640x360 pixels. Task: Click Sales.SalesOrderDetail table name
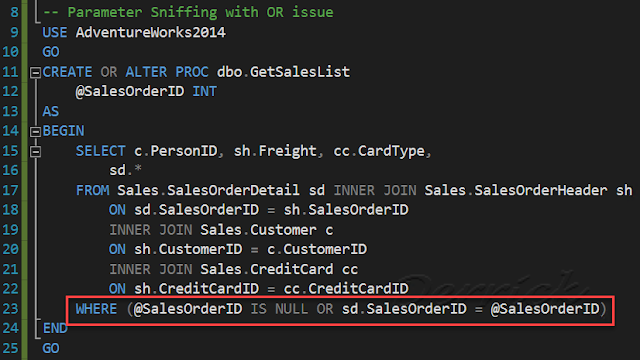click(208, 191)
